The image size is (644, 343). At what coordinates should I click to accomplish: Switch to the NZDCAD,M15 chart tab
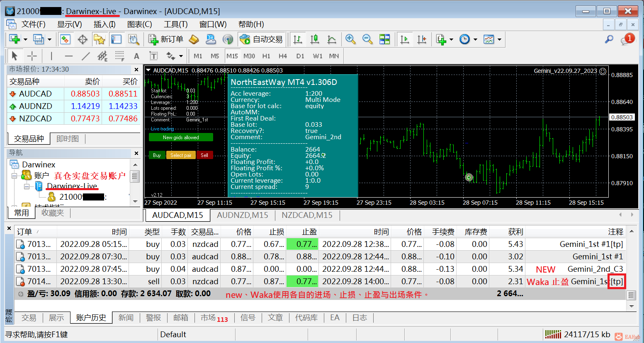pos(307,215)
